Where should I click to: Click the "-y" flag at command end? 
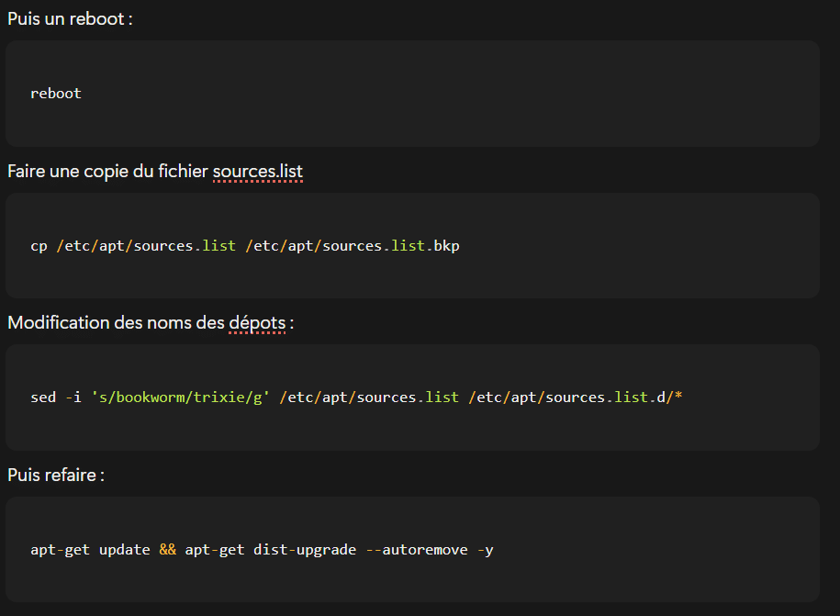pos(486,550)
